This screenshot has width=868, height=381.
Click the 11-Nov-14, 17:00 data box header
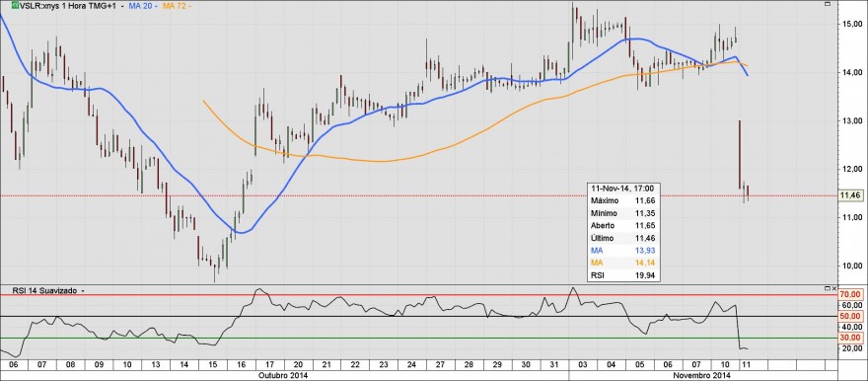coord(623,188)
